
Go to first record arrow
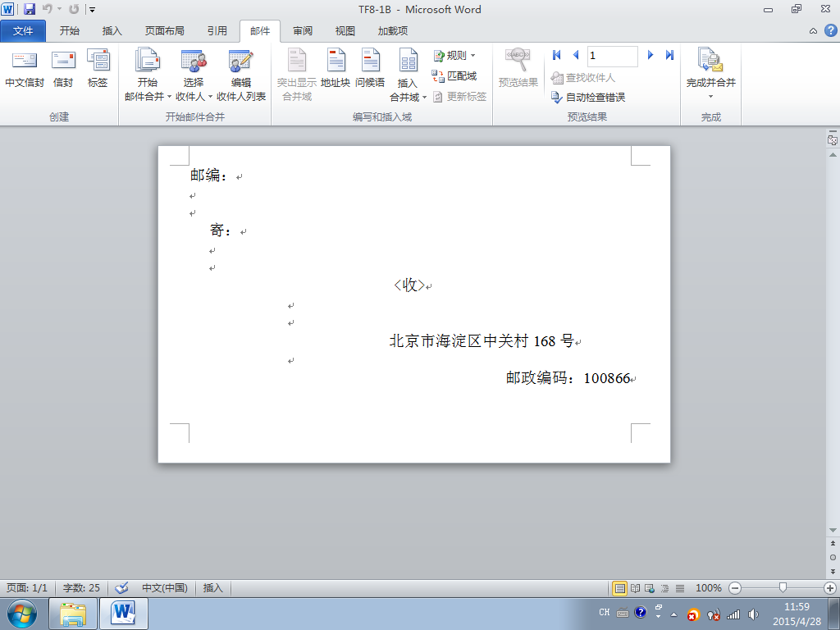[557, 55]
